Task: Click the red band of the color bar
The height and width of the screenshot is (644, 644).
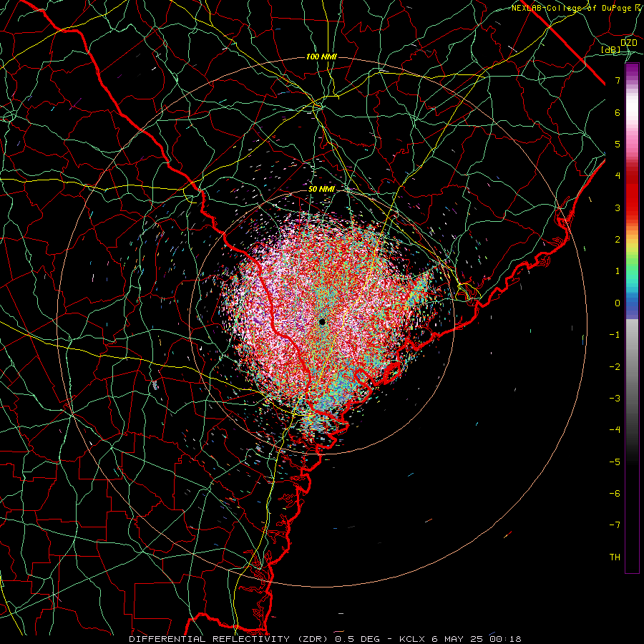Action: tap(632, 193)
